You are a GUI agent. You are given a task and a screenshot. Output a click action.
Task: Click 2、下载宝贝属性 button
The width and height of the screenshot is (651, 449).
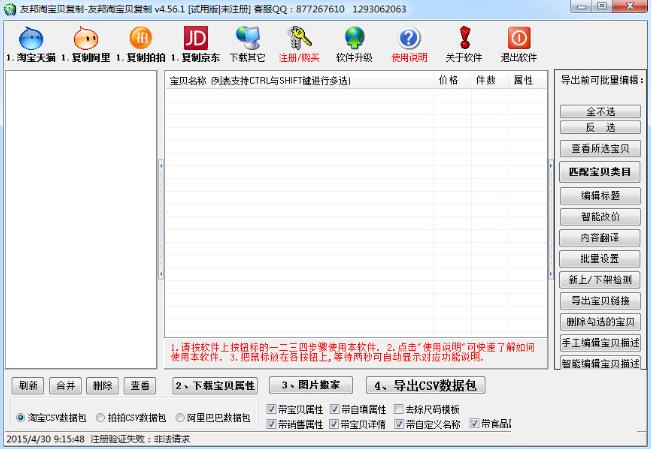(x=215, y=385)
